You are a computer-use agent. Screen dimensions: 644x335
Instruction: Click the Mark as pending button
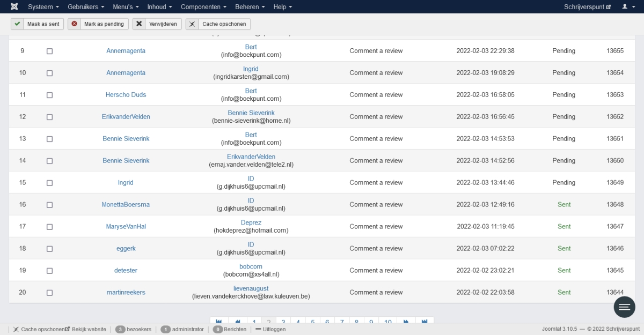click(98, 24)
